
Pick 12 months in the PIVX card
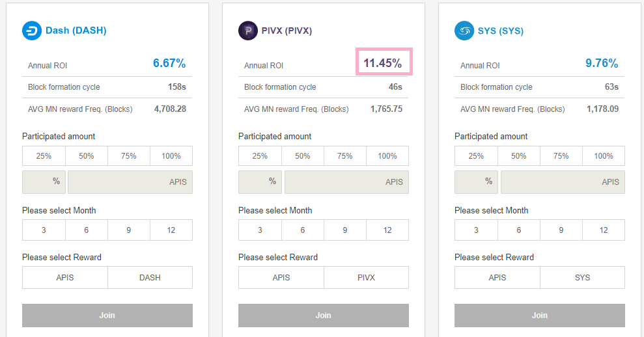387,230
